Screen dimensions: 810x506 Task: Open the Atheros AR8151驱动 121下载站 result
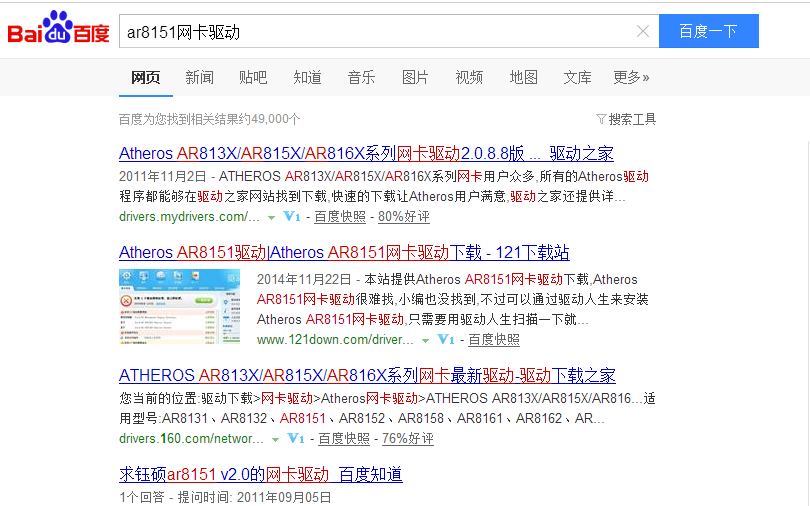pyautogui.click(x=344, y=252)
